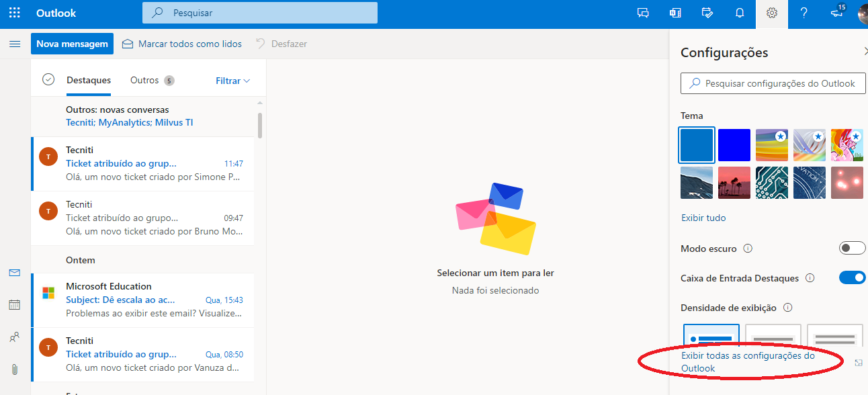Switch to Mail in the left rail

tap(15, 273)
